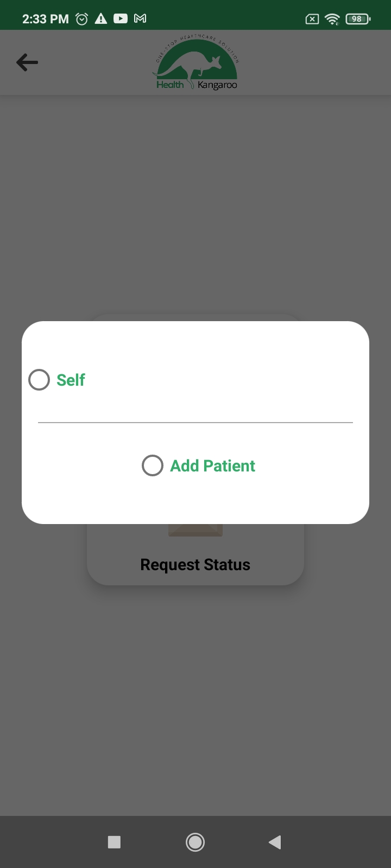
Task: Tap the warning triangle status icon
Action: tap(101, 19)
